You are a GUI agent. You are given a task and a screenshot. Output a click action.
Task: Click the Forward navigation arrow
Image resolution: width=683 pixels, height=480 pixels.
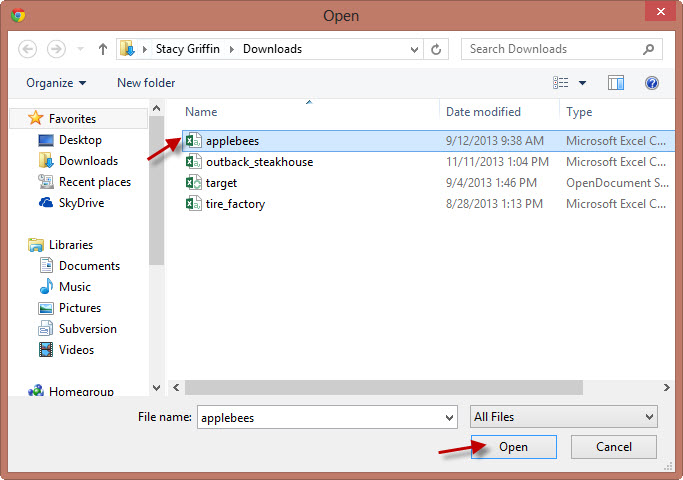point(56,49)
